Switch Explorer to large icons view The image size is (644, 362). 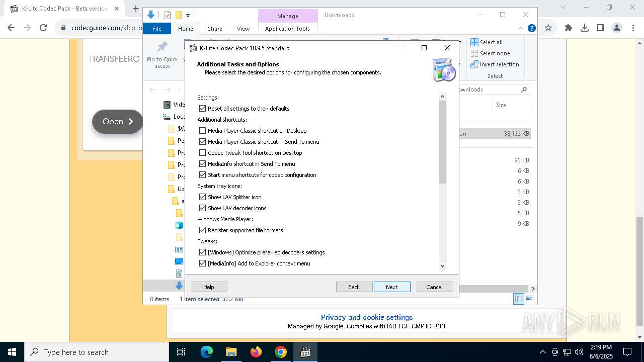[x=529, y=299]
